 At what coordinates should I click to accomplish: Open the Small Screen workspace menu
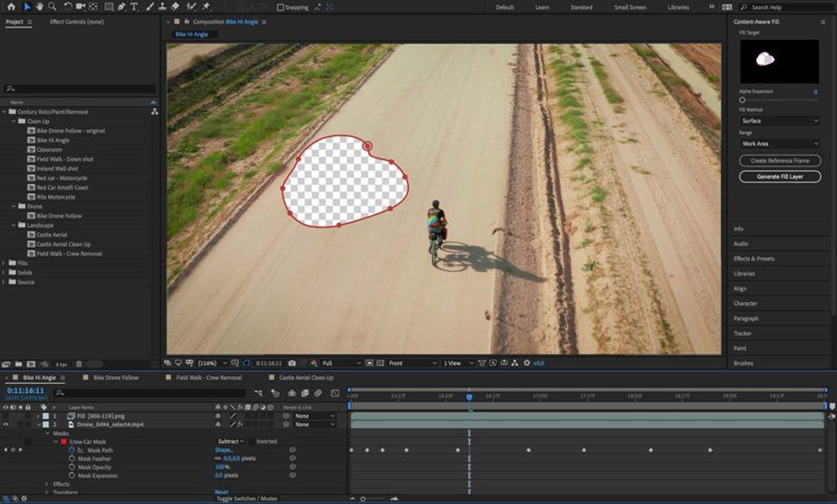click(x=629, y=7)
